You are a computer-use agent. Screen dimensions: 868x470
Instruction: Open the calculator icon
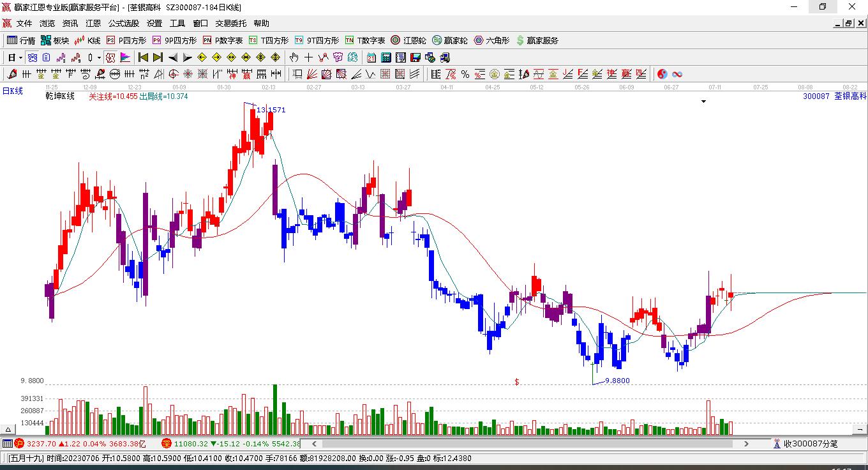click(x=386, y=57)
